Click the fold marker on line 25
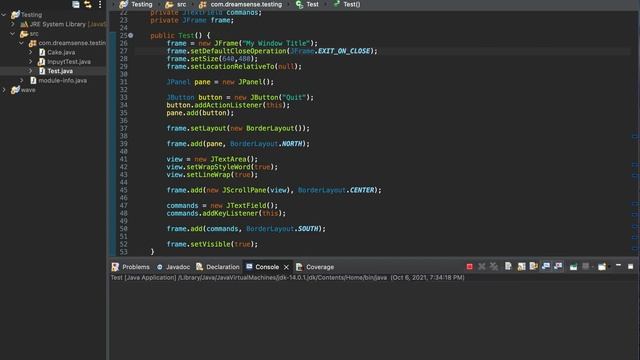This screenshot has height=360, width=640. click(131, 36)
